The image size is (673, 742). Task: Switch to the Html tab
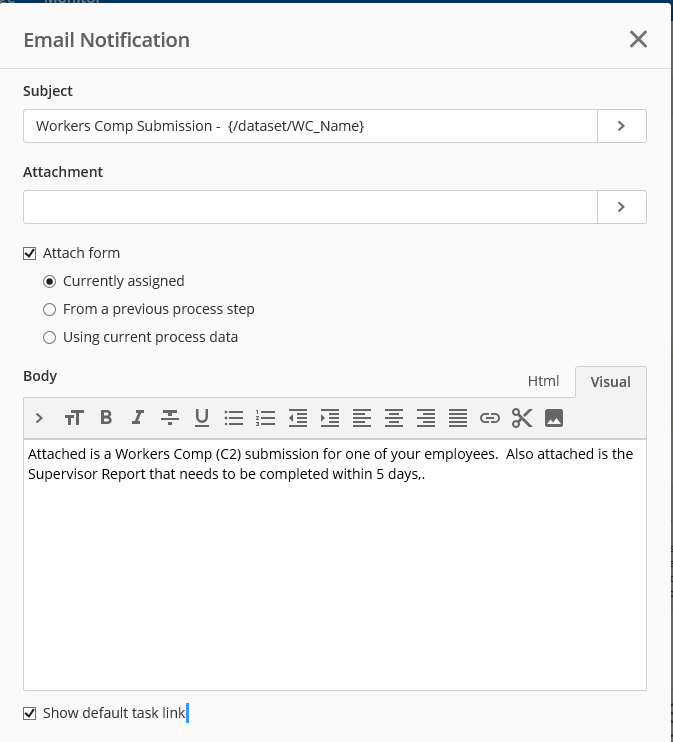point(543,381)
